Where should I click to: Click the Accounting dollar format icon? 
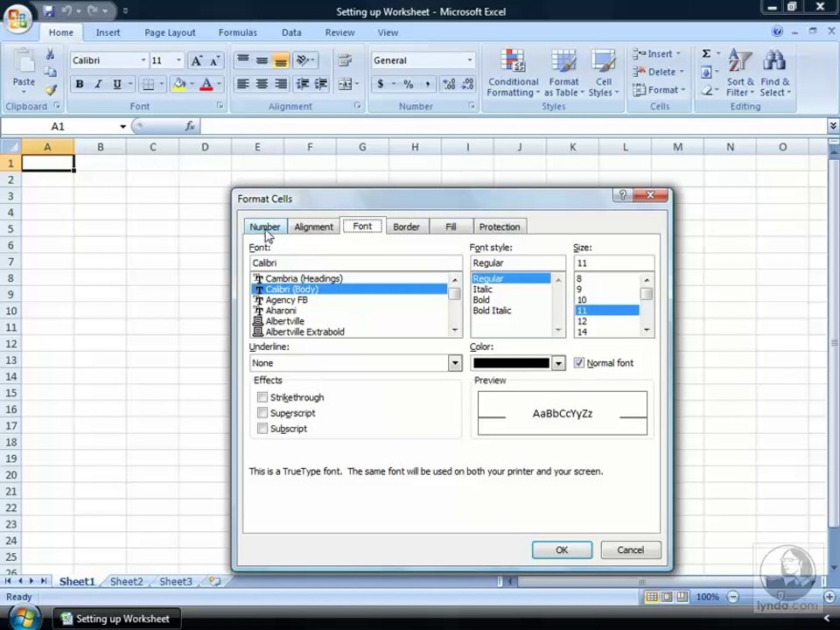coord(381,84)
